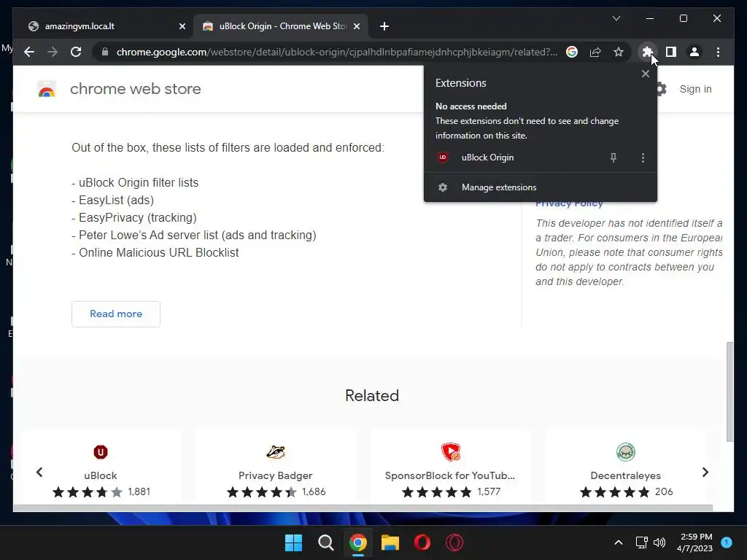Open File Explorer from taskbar
Viewport: 747px width, 560px height.
(x=390, y=542)
